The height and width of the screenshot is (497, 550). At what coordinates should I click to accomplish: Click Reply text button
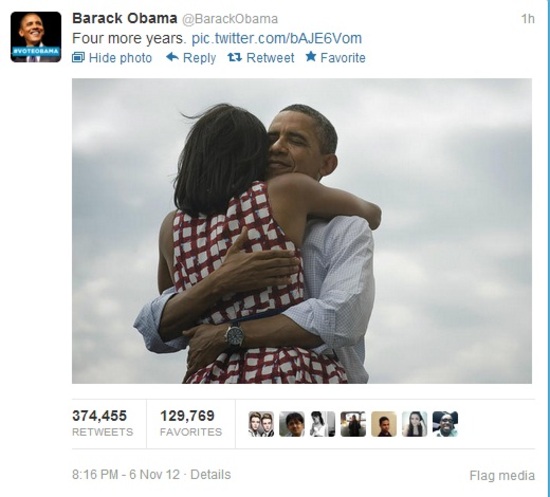click(199, 58)
